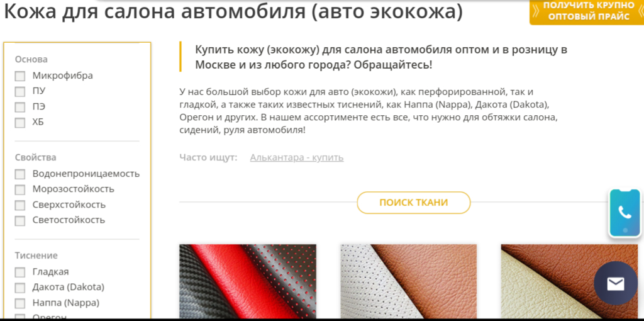This screenshot has height=321, width=644.
Task: Open the red perforated leather thumbnail
Action: tap(248, 281)
